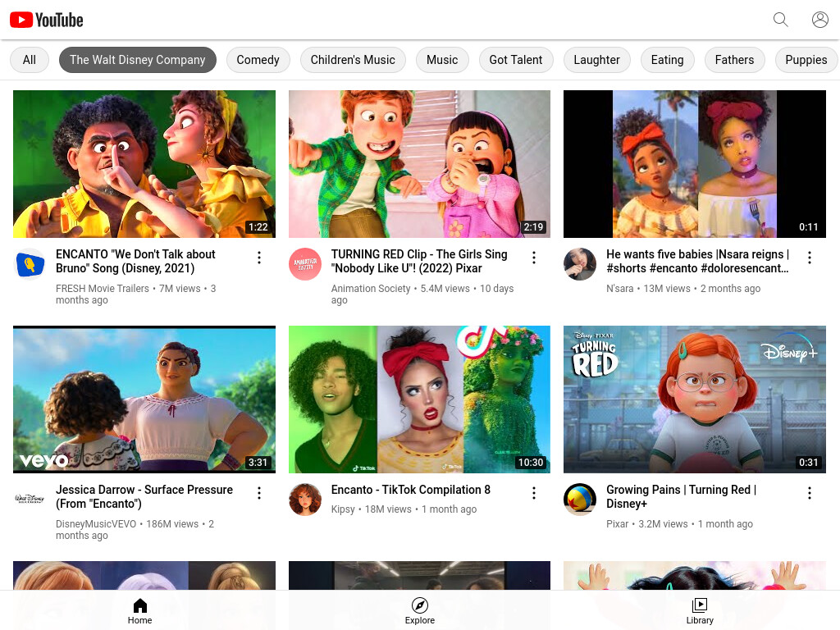Select the Music filter chip
This screenshot has width=840, height=630.
pyautogui.click(x=442, y=60)
